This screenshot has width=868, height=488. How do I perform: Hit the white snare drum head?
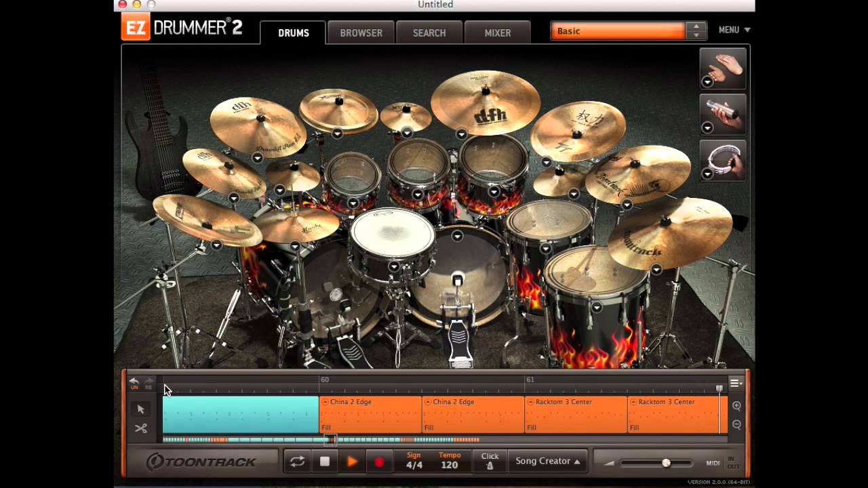click(391, 232)
